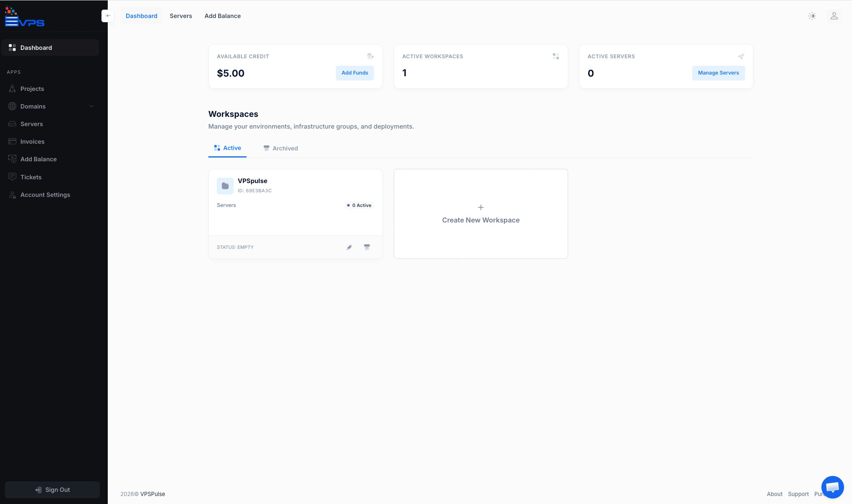Viewport: 852px width, 504px height.
Task: Click the VPS logo in the sidebar
Action: coord(25,17)
